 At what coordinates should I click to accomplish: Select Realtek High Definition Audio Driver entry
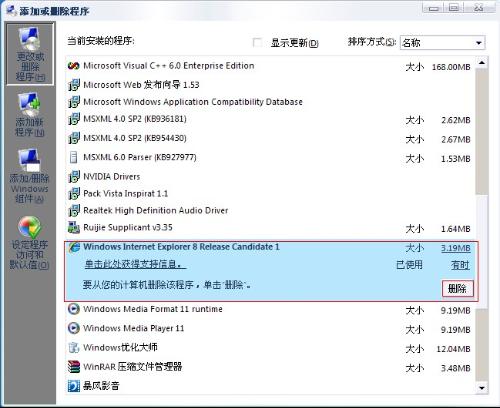pos(156,211)
